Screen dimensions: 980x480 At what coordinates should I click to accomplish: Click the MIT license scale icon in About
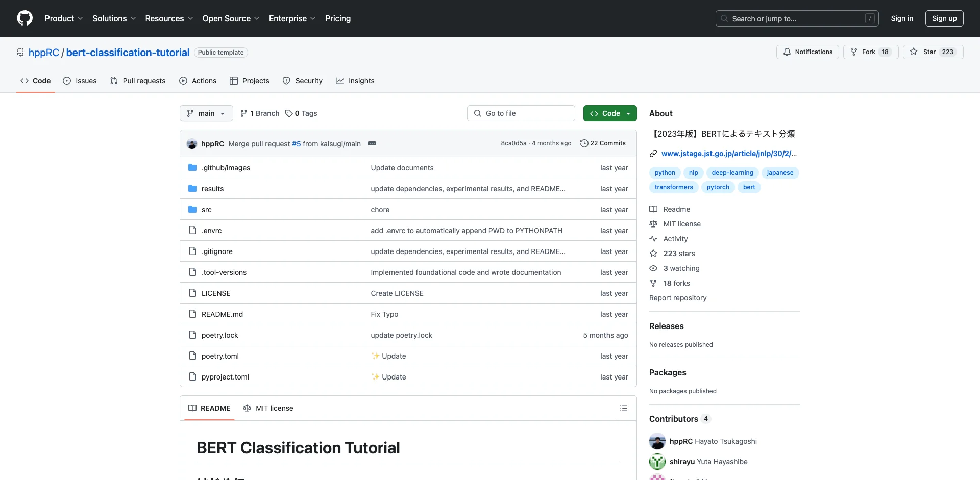[653, 224]
